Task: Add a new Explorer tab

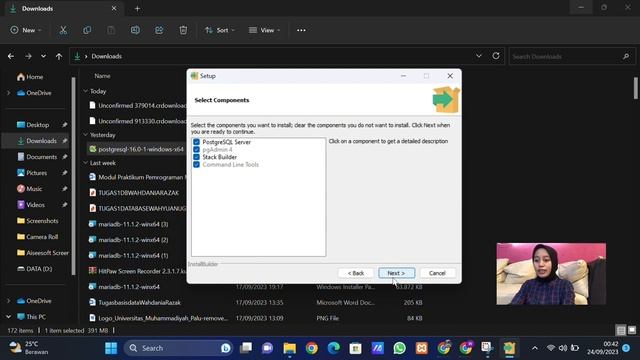Action: (x=137, y=9)
